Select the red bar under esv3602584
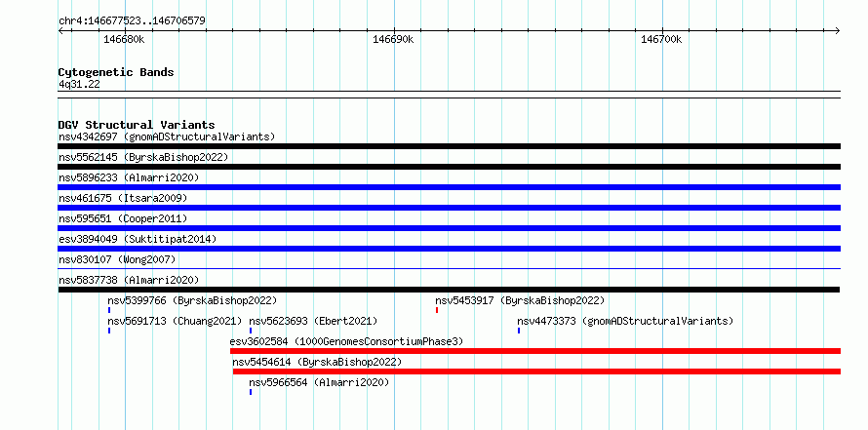 click(535, 351)
